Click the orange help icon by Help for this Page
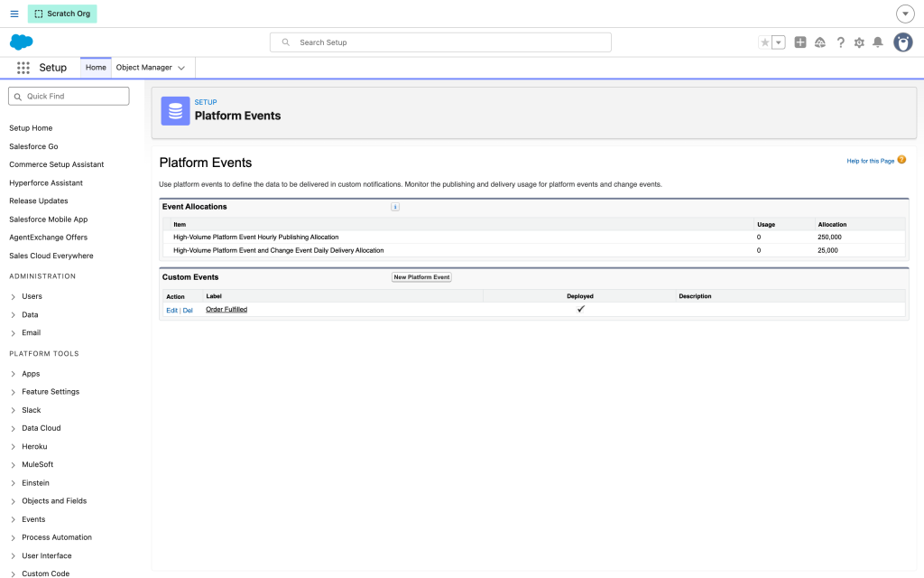 (x=901, y=160)
